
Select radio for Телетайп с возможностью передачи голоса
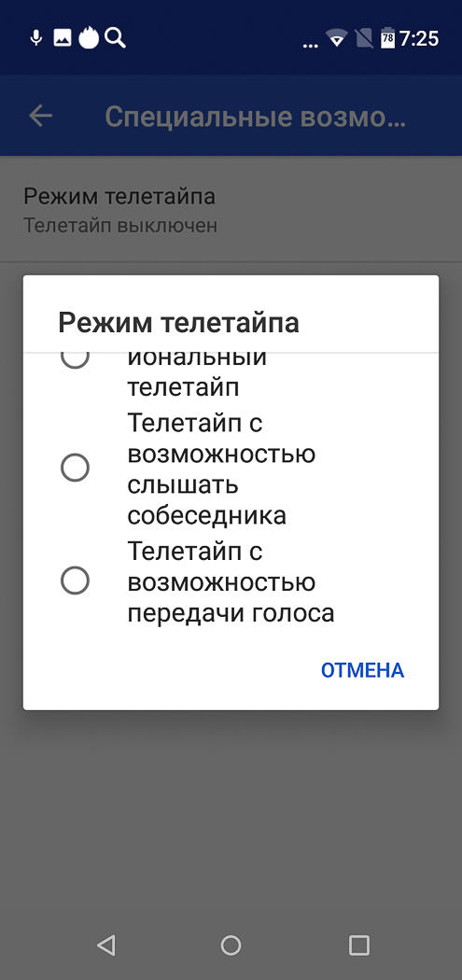point(75,581)
